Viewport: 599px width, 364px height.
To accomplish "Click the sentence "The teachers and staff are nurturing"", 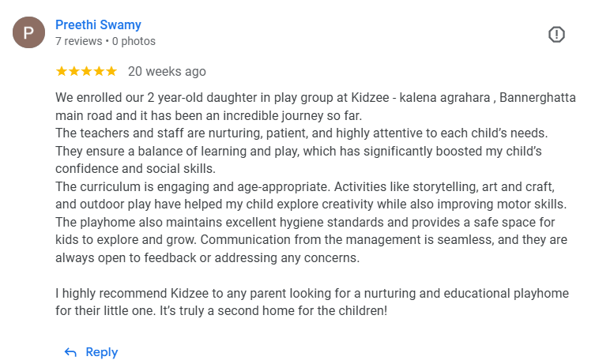I will point(301,133).
